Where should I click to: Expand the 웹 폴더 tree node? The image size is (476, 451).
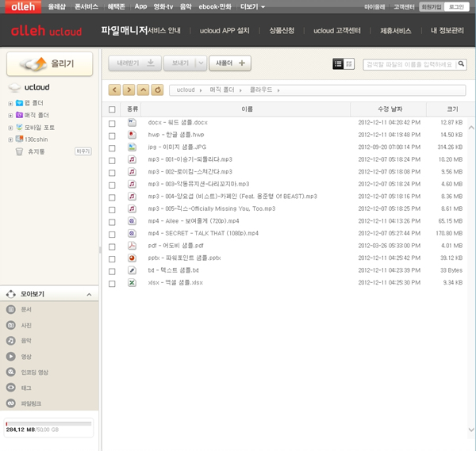point(10,104)
